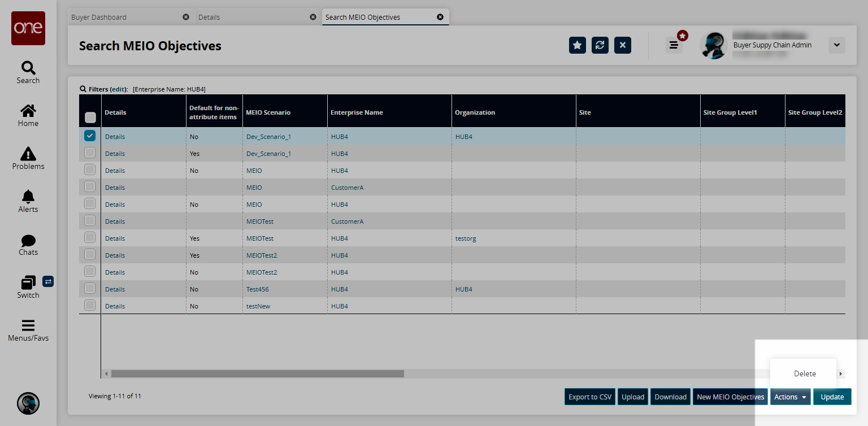Screen dimensions: 868x426
Task: Edit filters via the Filters (edit) link
Action: point(119,89)
